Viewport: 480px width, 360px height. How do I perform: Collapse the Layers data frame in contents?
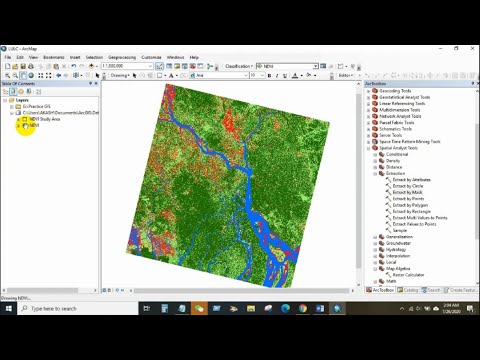(5, 100)
